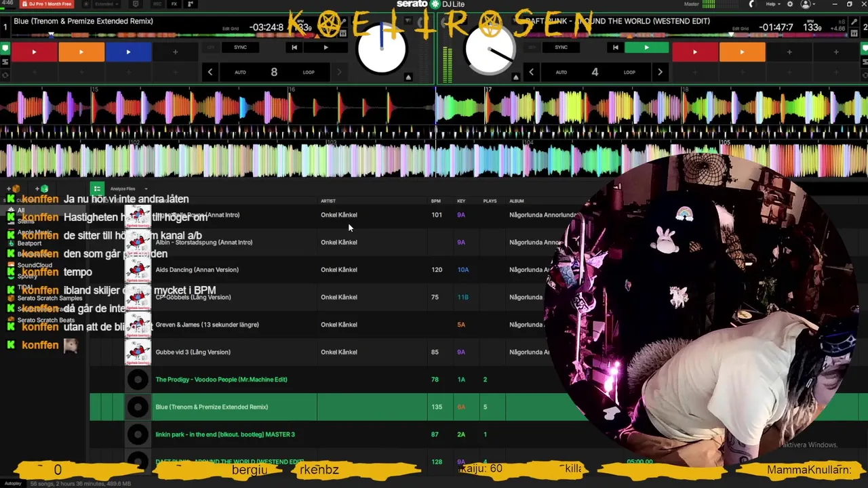The image size is (868, 488).
Task: Select Beatport in the library sidebar
Action: tap(29, 243)
